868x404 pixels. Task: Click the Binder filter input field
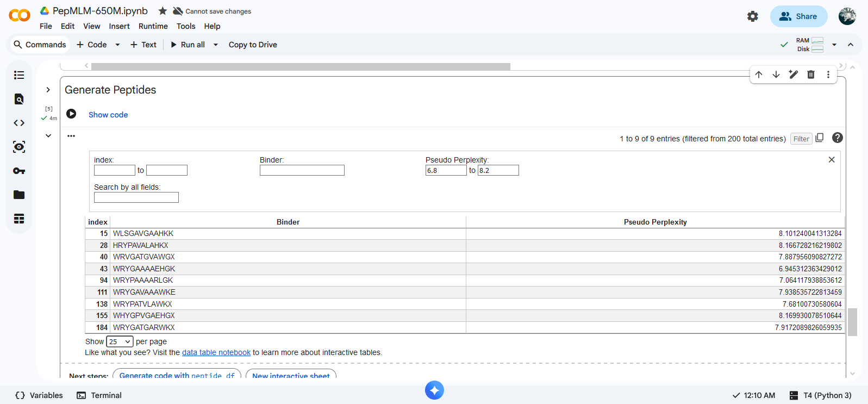(302, 170)
